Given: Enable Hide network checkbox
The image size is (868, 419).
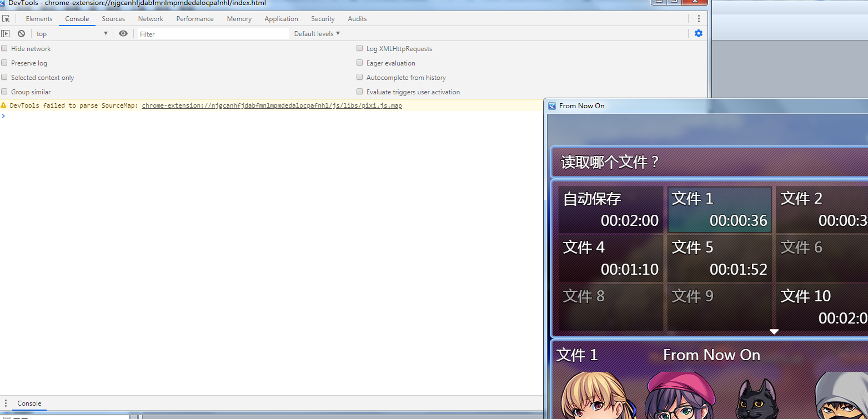Looking at the screenshot, I should pos(4,48).
